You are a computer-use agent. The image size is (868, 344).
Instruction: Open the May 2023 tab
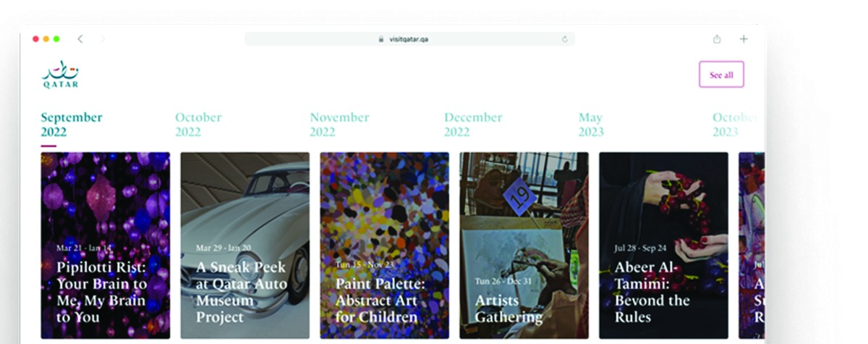click(591, 125)
